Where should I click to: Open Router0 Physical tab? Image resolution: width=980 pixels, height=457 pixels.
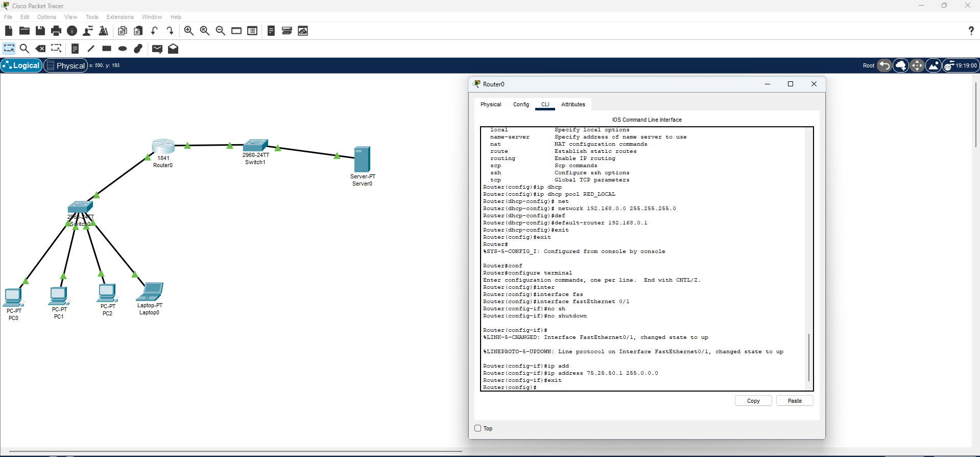(x=491, y=104)
